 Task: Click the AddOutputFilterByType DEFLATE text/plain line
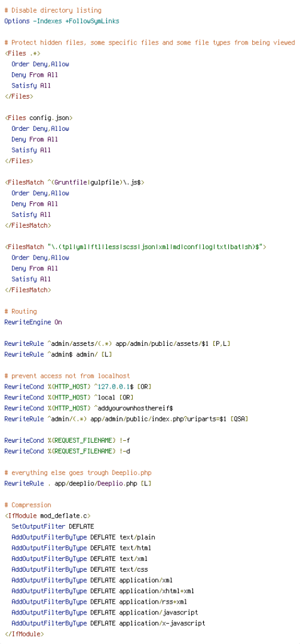(84, 537)
